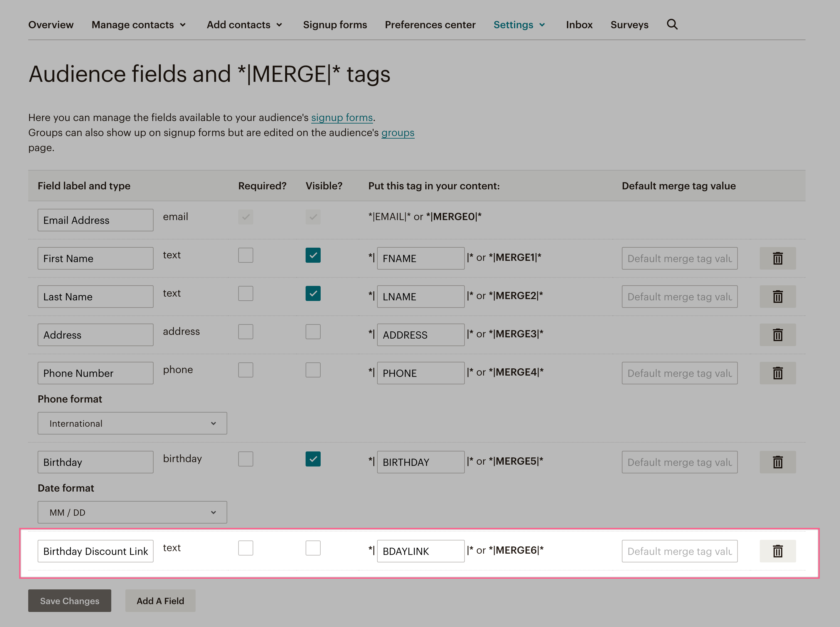Expand the Manage contacts menu
840x627 pixels.
point(139,25)
